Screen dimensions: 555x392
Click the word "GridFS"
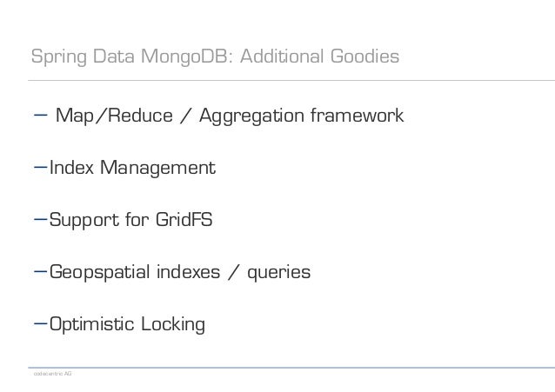tap(184, 219)
